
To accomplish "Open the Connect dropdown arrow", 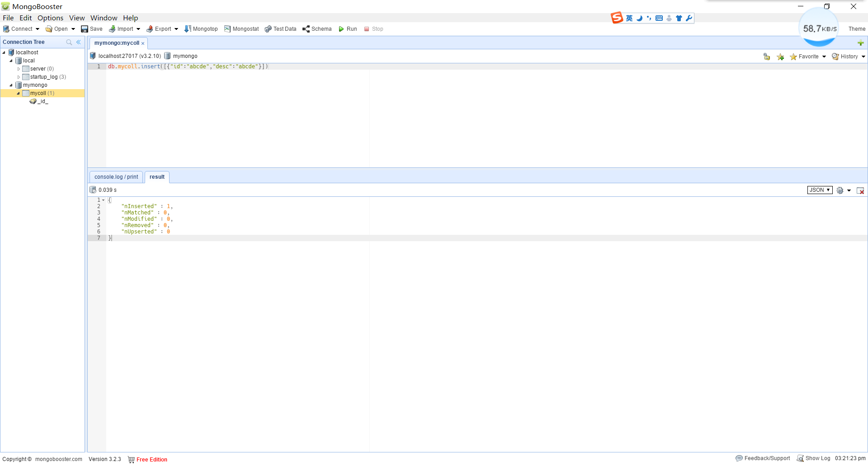I will tap(38, 29).
